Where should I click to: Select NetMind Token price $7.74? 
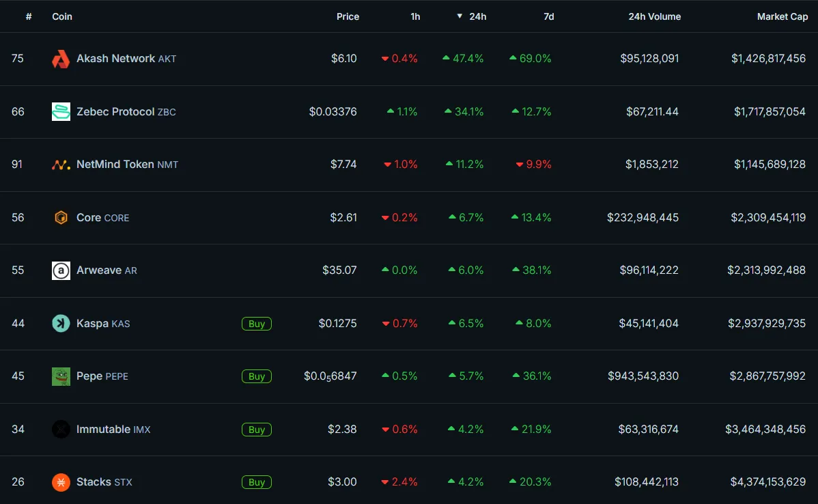pos(343,165)
